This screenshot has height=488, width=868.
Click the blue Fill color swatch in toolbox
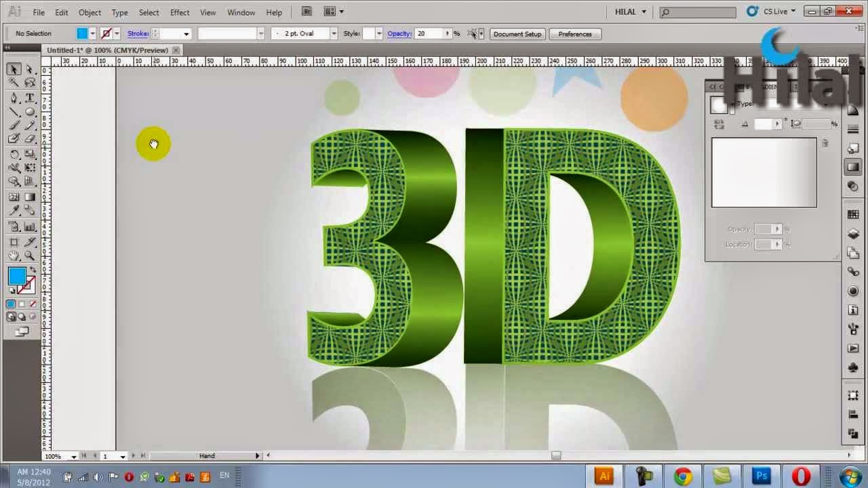click(17, 276)
